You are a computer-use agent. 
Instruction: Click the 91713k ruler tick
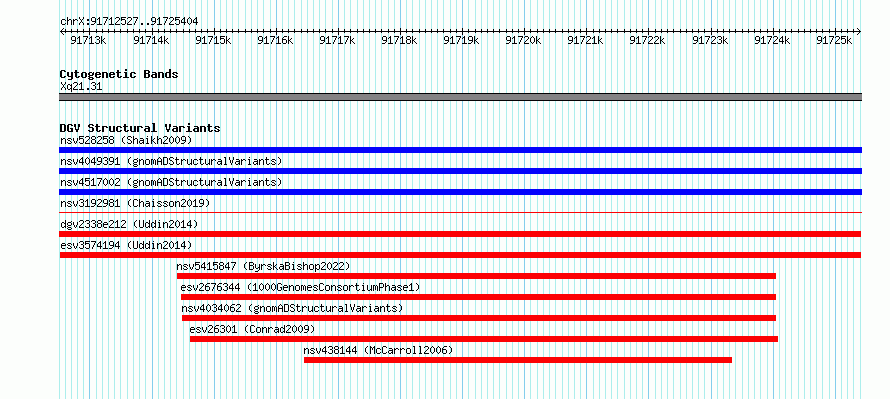point(88,40)
